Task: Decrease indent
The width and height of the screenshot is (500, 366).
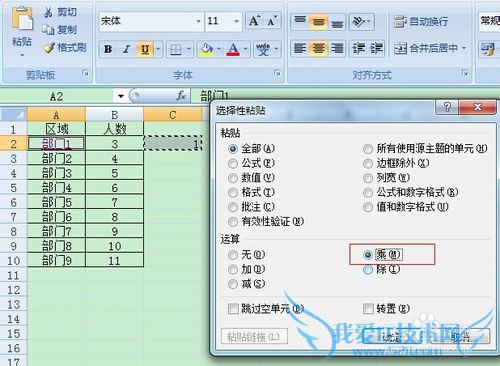Action: click(x=359, y=48)
